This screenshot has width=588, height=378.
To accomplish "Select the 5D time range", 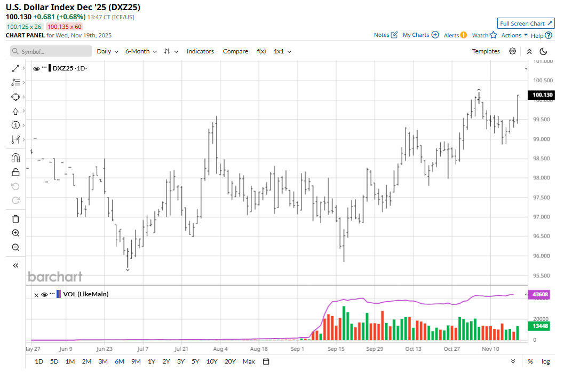I will click(54, 361).
